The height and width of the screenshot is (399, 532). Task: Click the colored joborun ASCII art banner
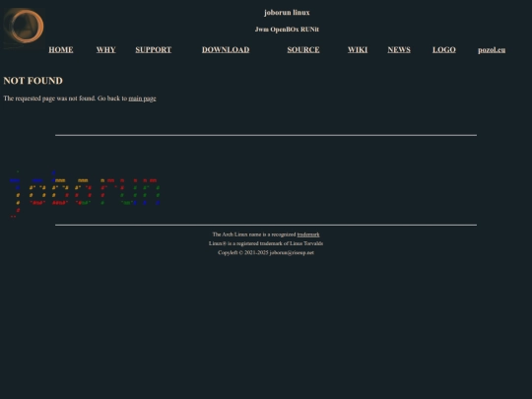pyautogui.click(x=85, y=193)
